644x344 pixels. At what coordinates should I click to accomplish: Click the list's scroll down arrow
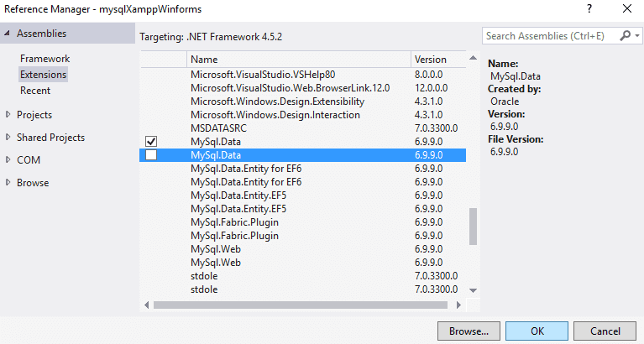474,290
